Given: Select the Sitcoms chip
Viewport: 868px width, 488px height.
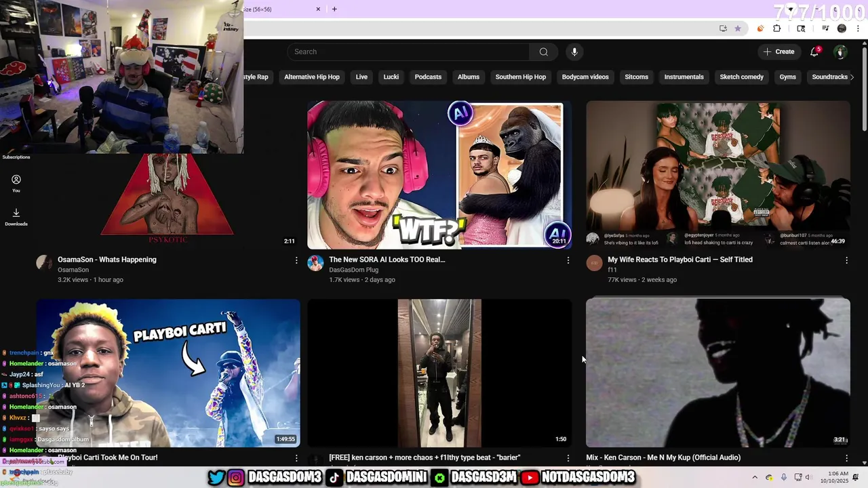Looking at the screenshot, I should coord(637,77).
